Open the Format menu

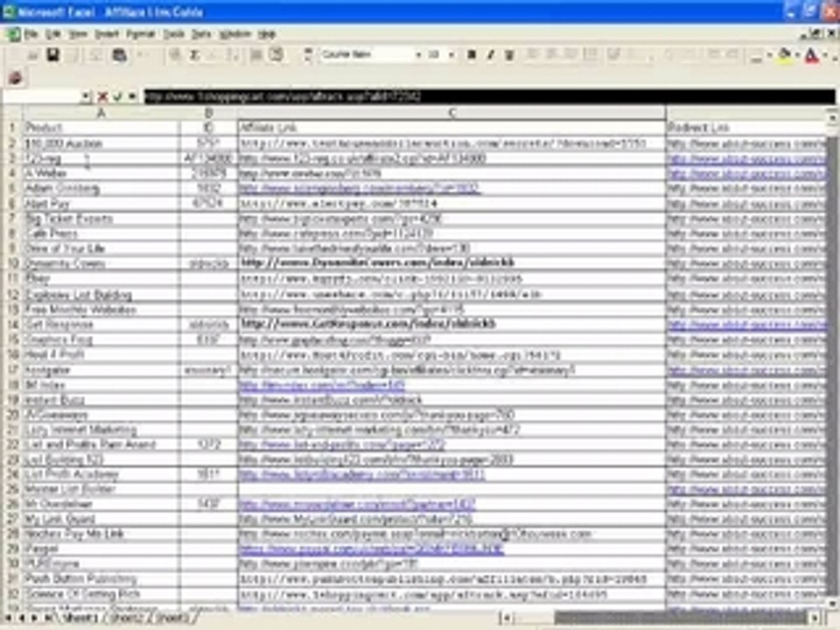pyautogui.click(x=140, y=34)
